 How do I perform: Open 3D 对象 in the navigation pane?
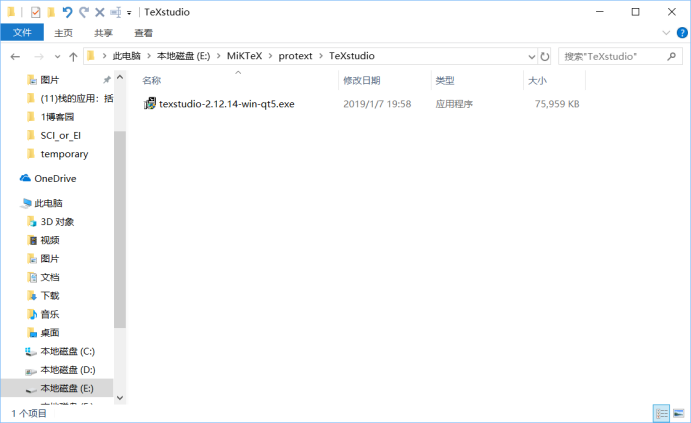point(57,222)
